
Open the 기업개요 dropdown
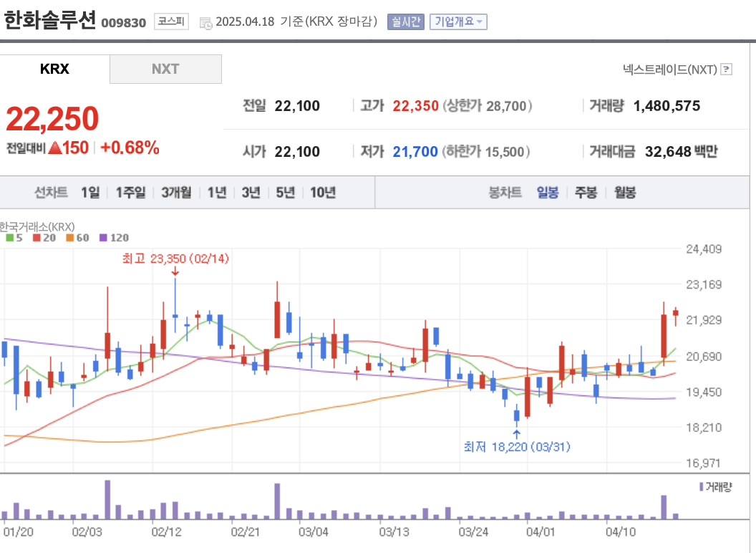coord(457,21)
